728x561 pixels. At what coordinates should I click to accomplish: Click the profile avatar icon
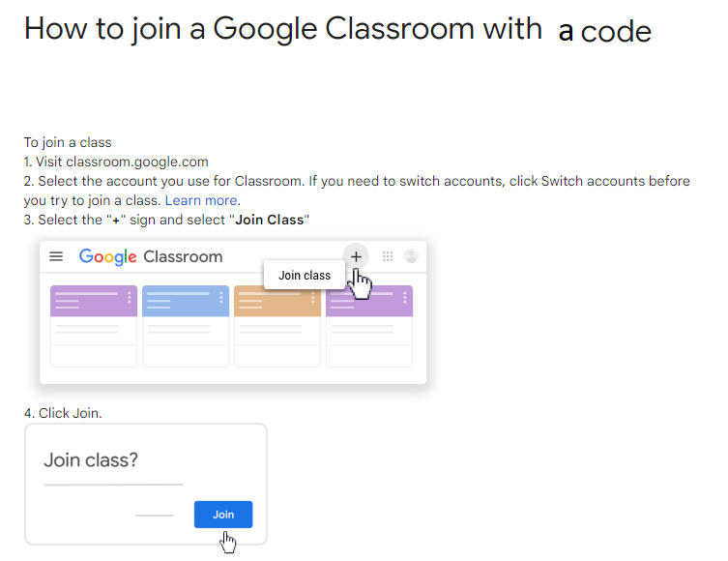pyautogui.click(x=412, y=256)
